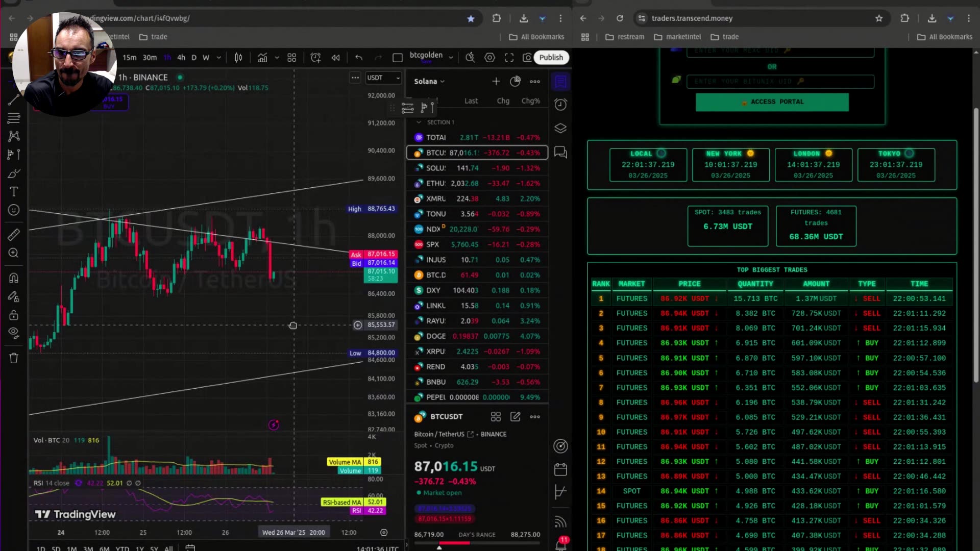Image resolution: width=980 pixels, height=551 pixels.
Task: Select the 15m interval tab
Action: pos(130,57)
